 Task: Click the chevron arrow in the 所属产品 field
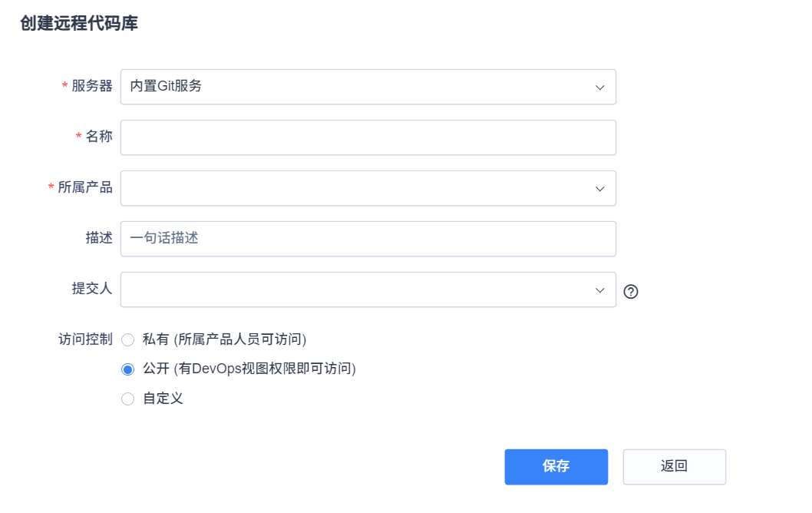(600, 189)
